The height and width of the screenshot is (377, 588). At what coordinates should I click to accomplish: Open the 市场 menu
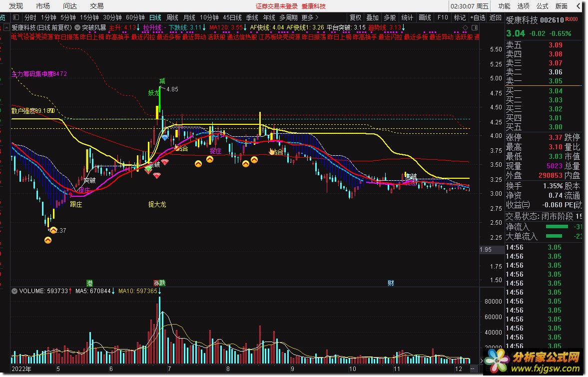(x=43, y=6)
